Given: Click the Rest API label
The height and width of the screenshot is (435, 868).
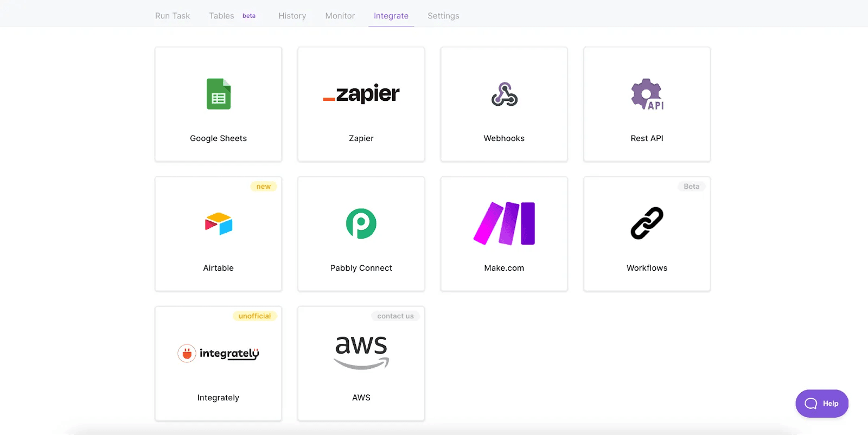Looking at the screenshot, I should point(647,138).
